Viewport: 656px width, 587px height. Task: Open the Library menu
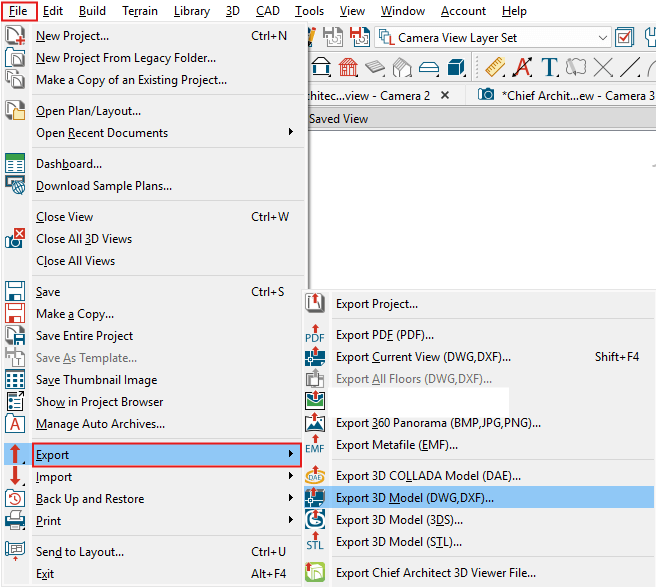192,11
